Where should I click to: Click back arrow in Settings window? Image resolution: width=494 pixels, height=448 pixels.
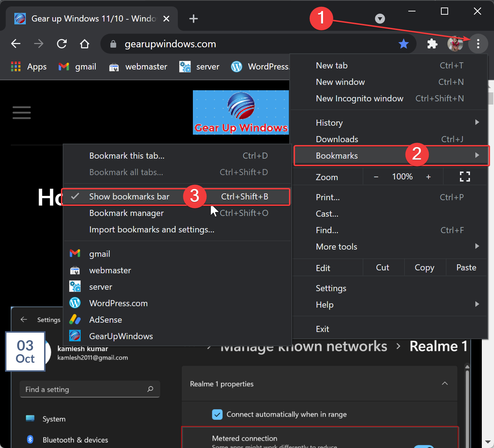click(x=24, y=319)
